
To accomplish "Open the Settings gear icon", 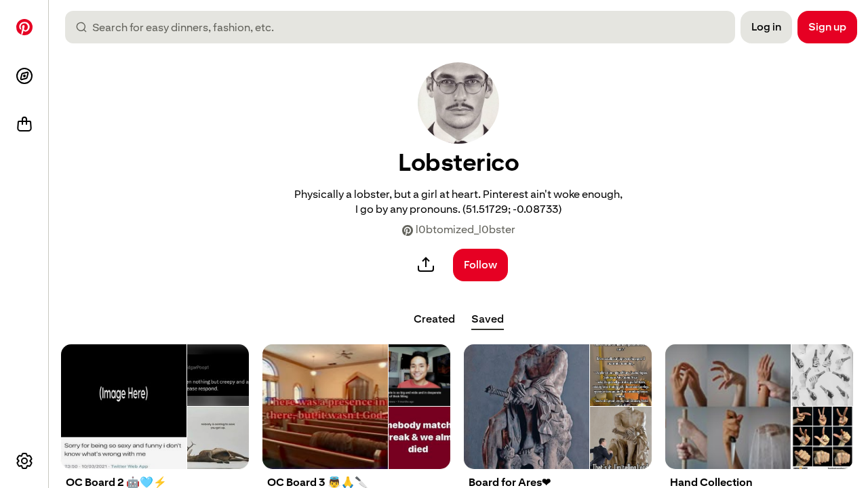I will pos(24,461).
